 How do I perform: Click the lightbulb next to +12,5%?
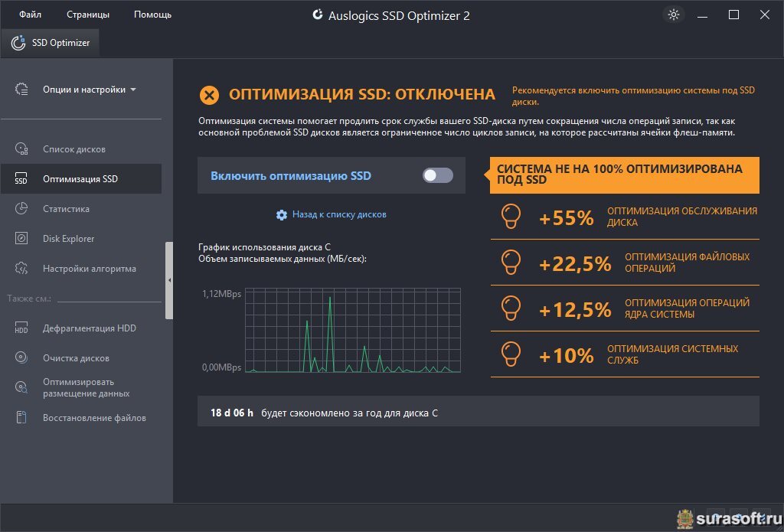click(x=511, y=308)
